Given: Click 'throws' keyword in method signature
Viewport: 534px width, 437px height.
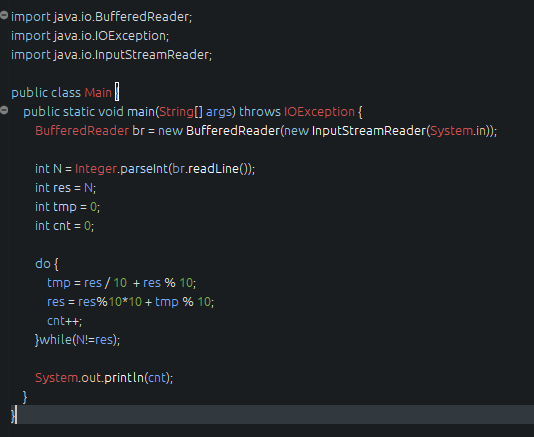Looking at the screenshot, I should coord(260,112).
